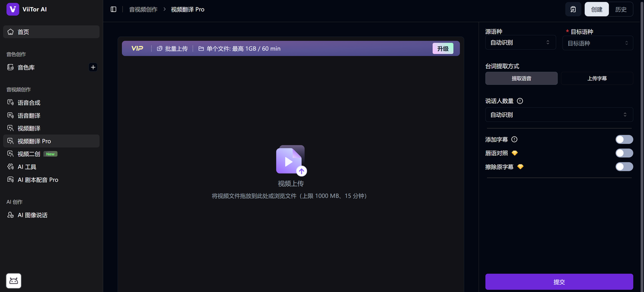Click the clipboard icon beside 创建 tab
Image resolution: width=644 pixels, height=292 pixels.
[573, 10]
